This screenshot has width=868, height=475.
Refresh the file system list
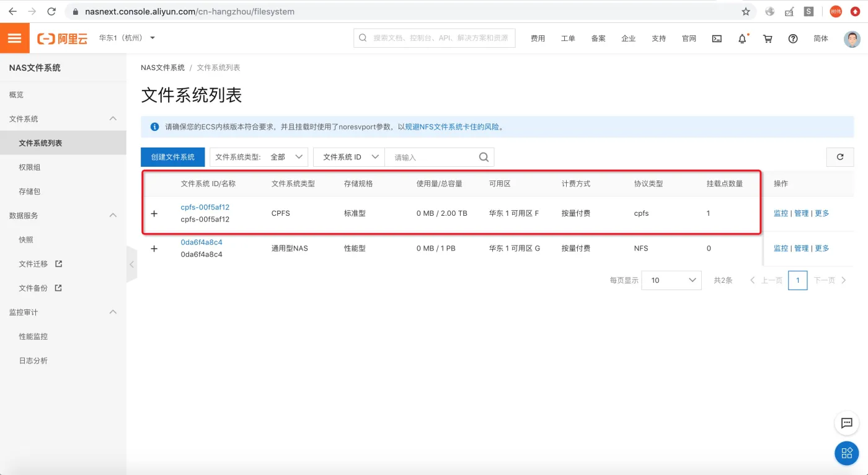[x=840, y=157]
